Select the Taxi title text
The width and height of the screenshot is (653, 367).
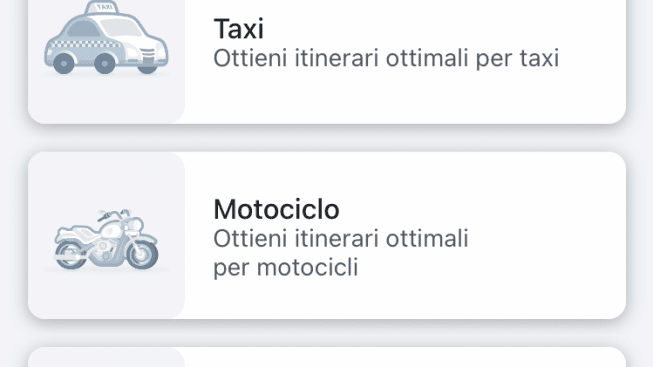[x=239, y=29]
